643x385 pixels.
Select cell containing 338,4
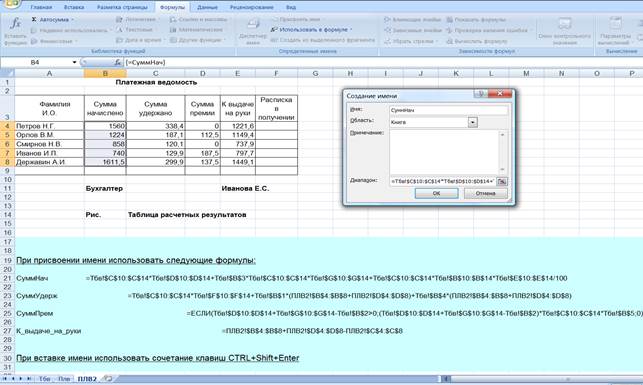click(156, 126)
